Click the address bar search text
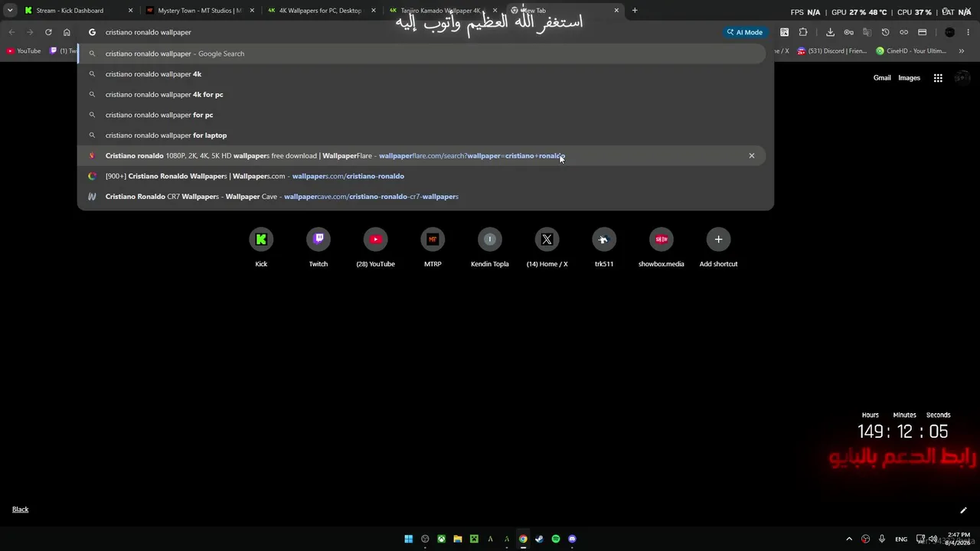Viewport: 980px width, 551px height. [x=149, y=32]
